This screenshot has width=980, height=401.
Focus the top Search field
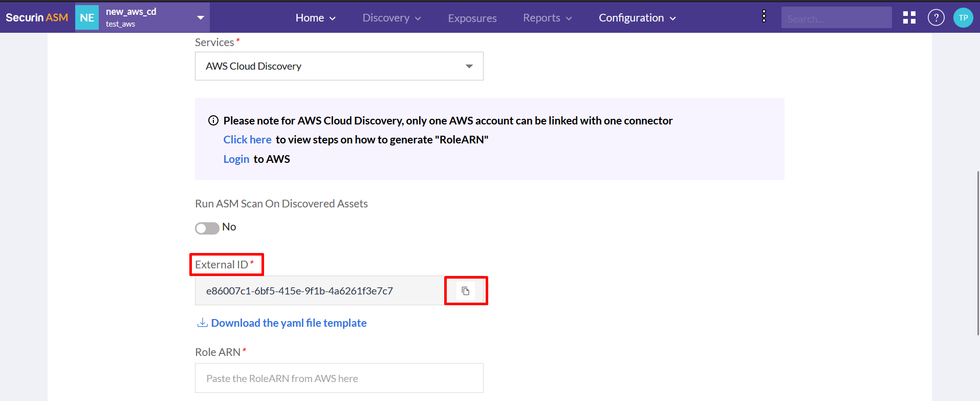[836, 18]
